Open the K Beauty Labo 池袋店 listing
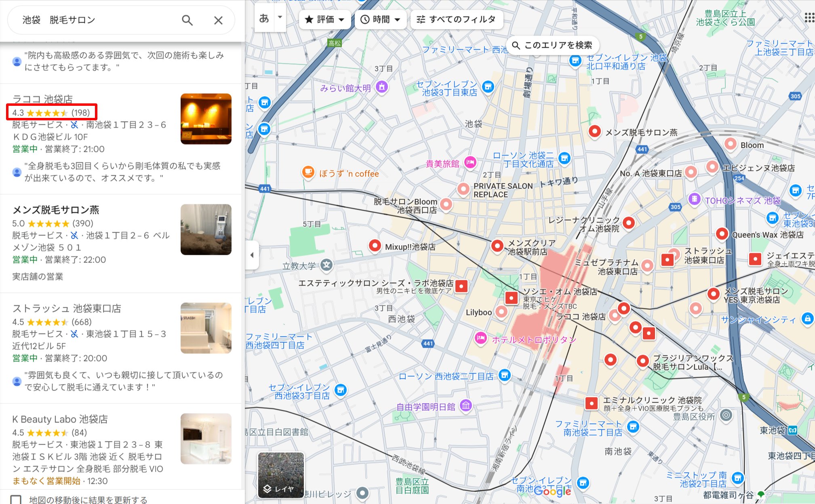The width and height of the screenshot is (815, 504). tap(60, 419)
